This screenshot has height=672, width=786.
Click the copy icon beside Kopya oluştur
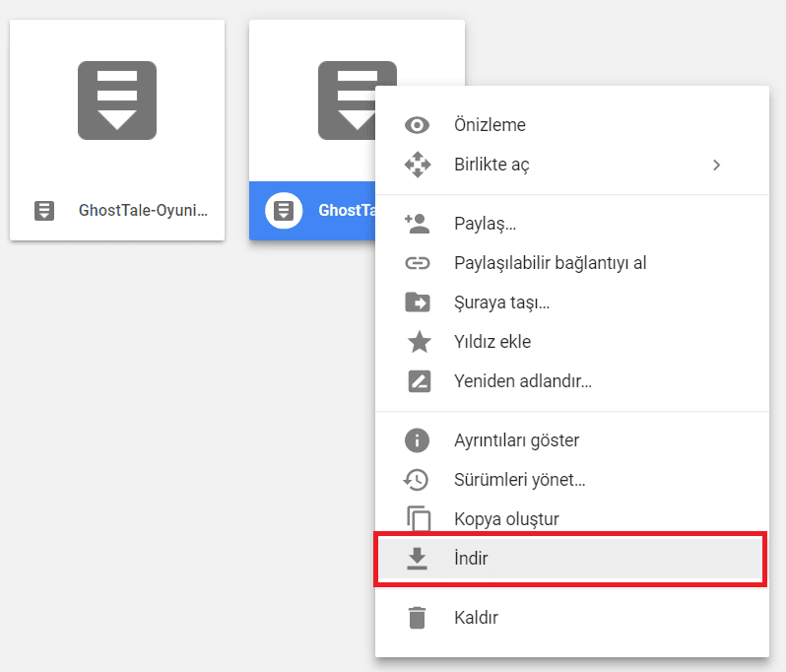419,518
